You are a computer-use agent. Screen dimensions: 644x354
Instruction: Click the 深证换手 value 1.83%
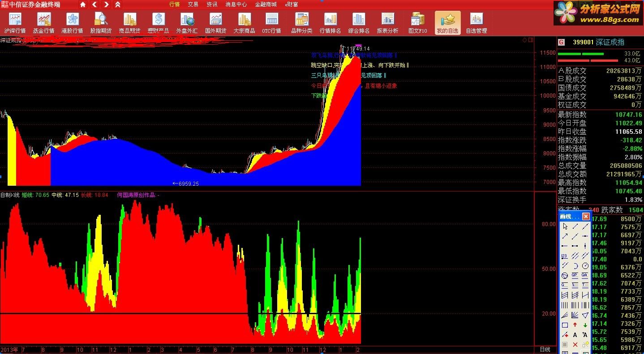(633, 200)
